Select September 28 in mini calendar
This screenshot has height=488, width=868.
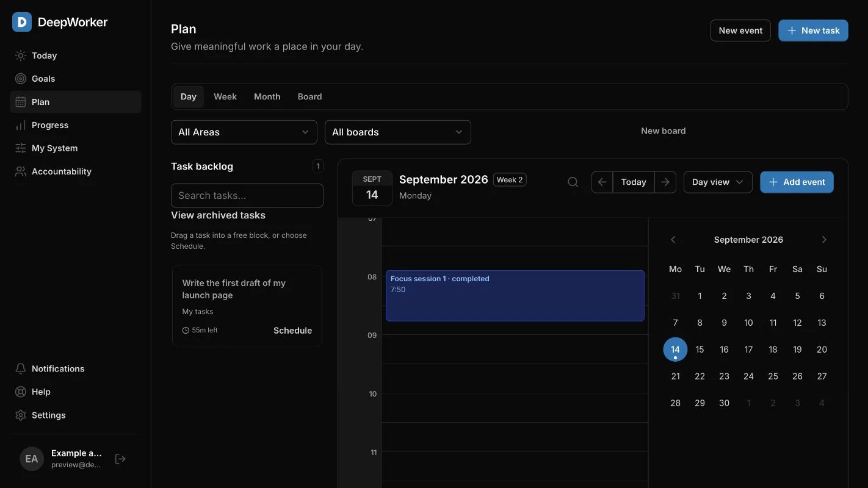[x=675, y=403]
